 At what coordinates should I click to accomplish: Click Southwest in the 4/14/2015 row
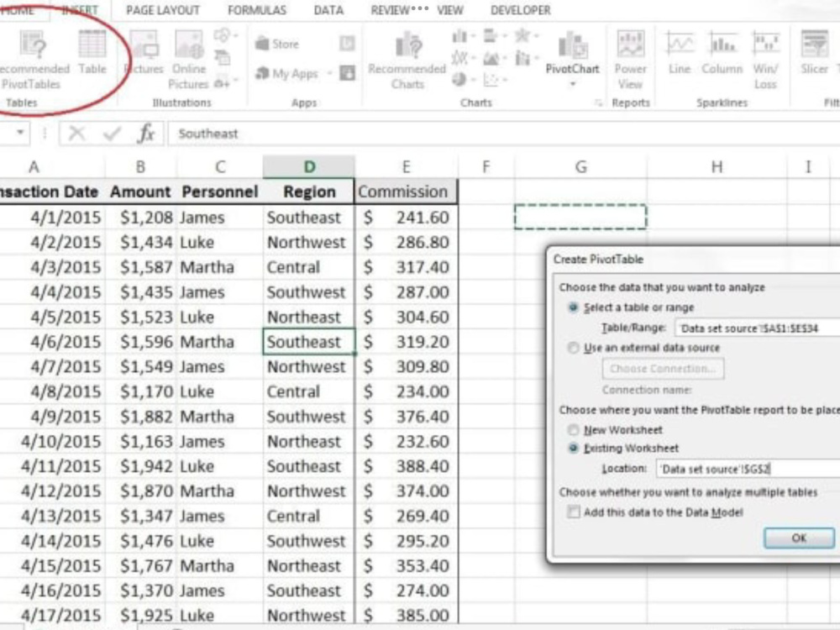pos(308,540)
